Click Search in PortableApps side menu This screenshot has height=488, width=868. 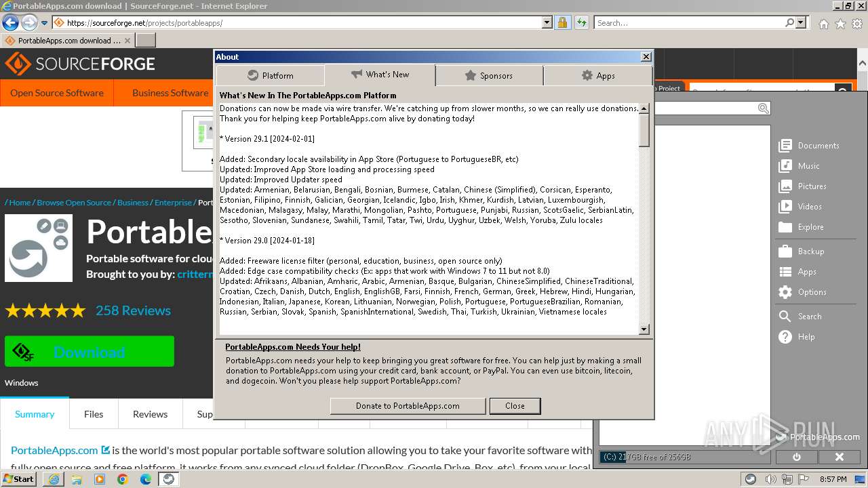[801, 317]
